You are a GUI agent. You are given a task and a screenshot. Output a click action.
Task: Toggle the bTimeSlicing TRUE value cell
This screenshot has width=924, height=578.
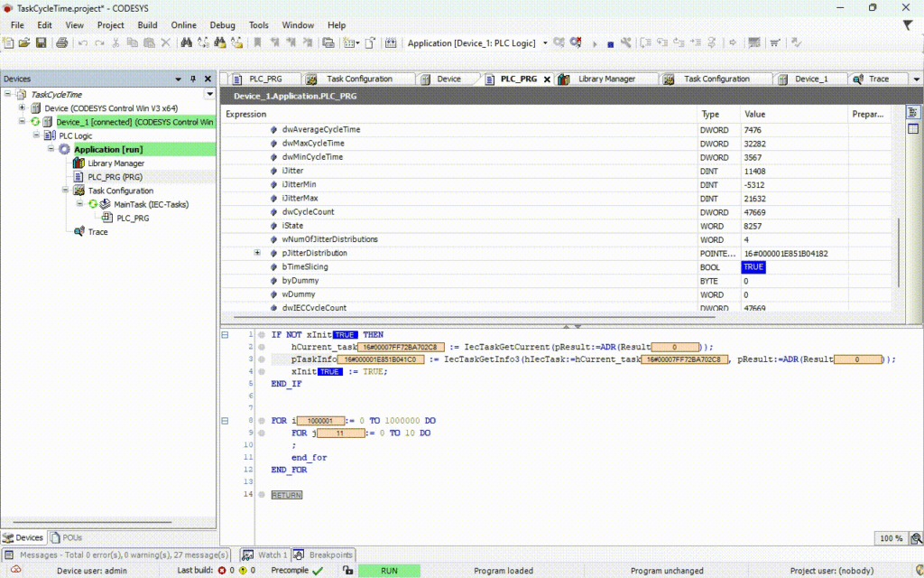(x=753, y=267)
